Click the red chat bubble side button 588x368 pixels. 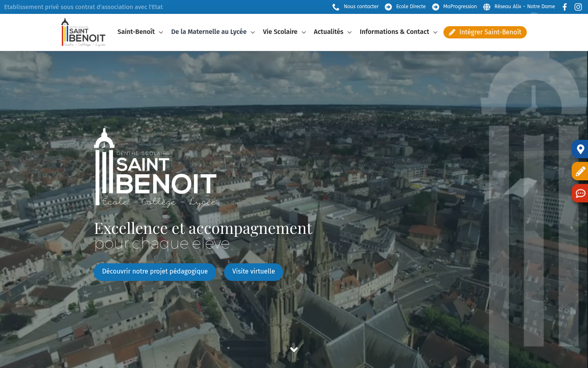point(580,193)
